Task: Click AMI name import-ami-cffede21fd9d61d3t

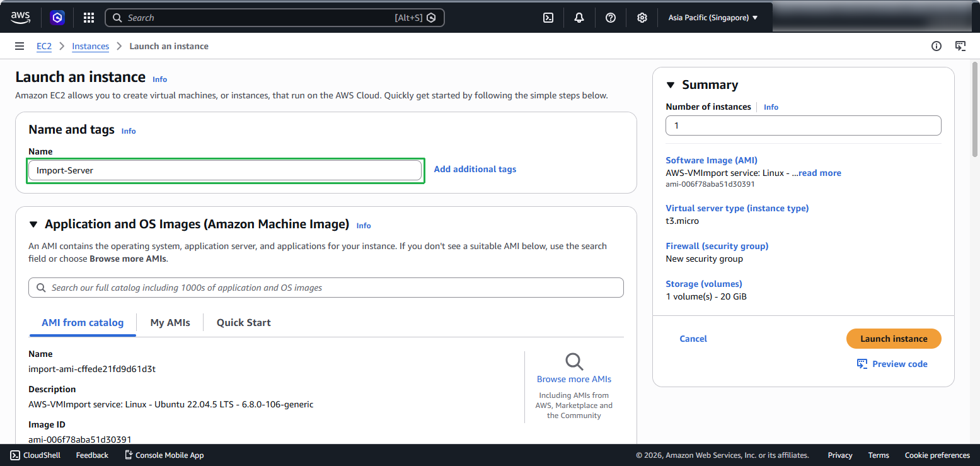Action: (92, 369)
